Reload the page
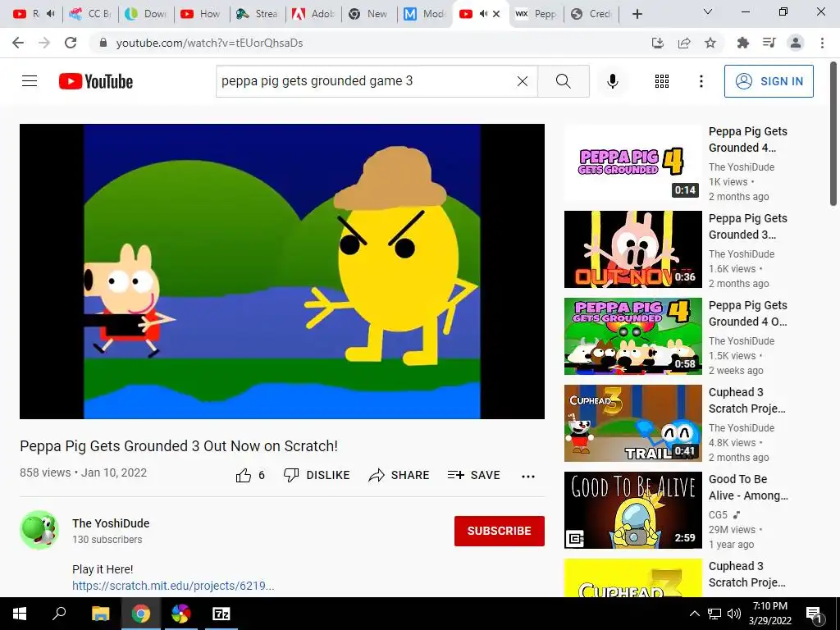840x630 pixels. tap(71, 43)
